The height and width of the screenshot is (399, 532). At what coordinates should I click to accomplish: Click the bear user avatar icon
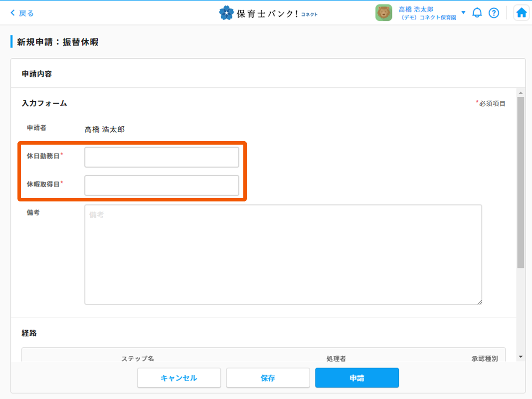[383, 13]
